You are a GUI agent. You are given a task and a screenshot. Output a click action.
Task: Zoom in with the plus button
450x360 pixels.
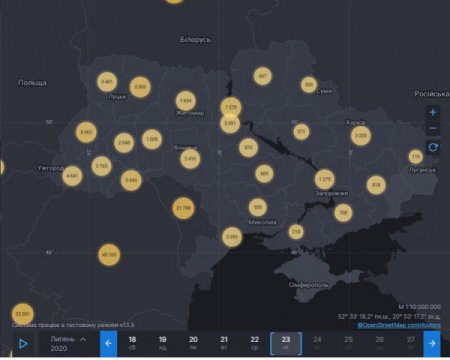coord(433,112)
